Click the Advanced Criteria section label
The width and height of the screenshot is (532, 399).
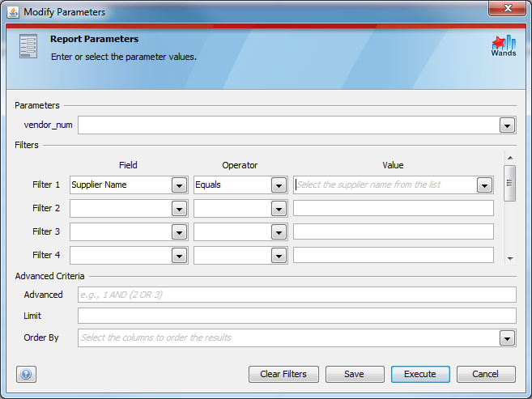pyautogui.click(x=49, y=276)
